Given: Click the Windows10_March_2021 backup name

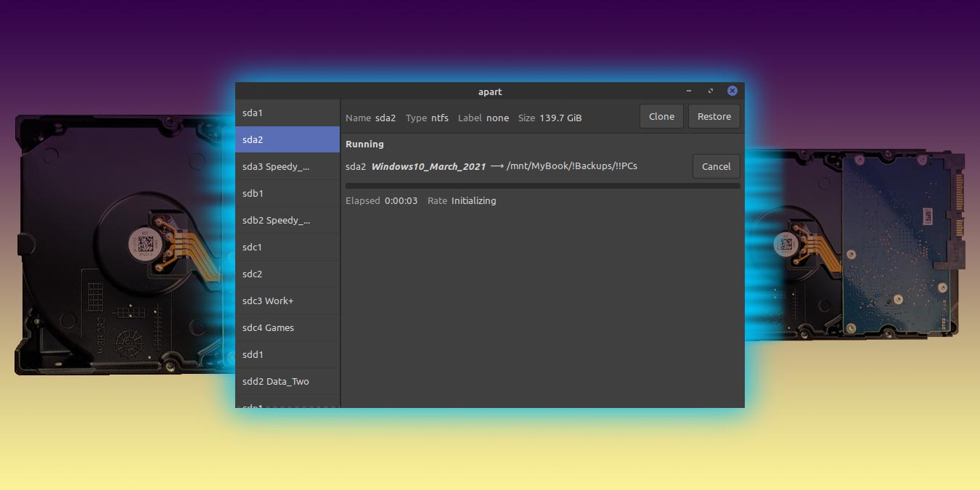Looking at the screenshot, I should [x=428, y=166].
